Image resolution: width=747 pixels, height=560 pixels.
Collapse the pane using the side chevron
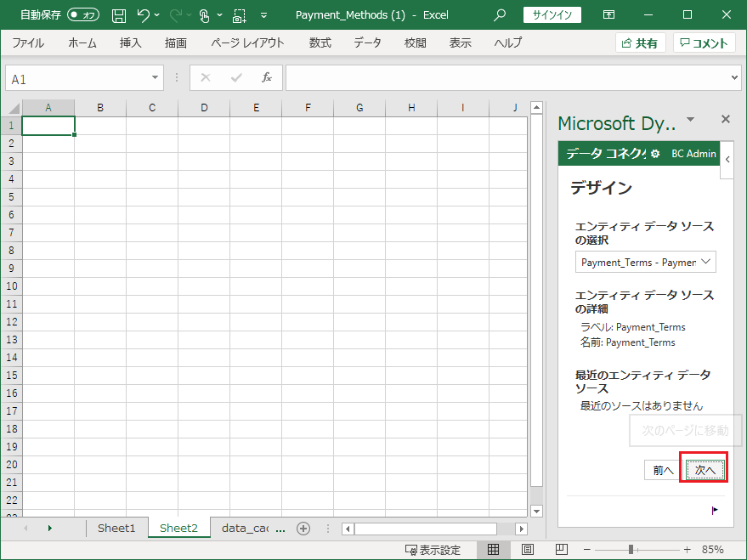pos(727,160)
